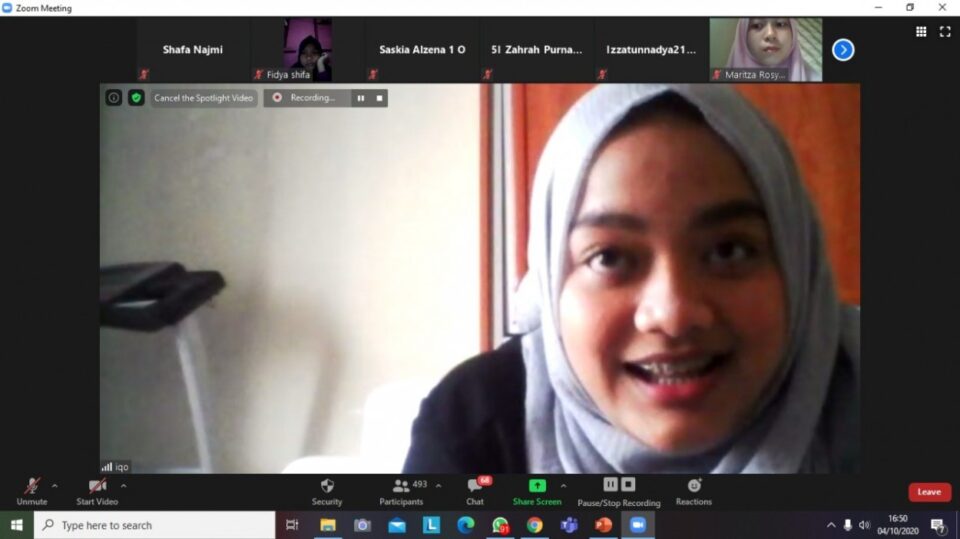Open Task View on the taskbar

(x=292, y=526)
